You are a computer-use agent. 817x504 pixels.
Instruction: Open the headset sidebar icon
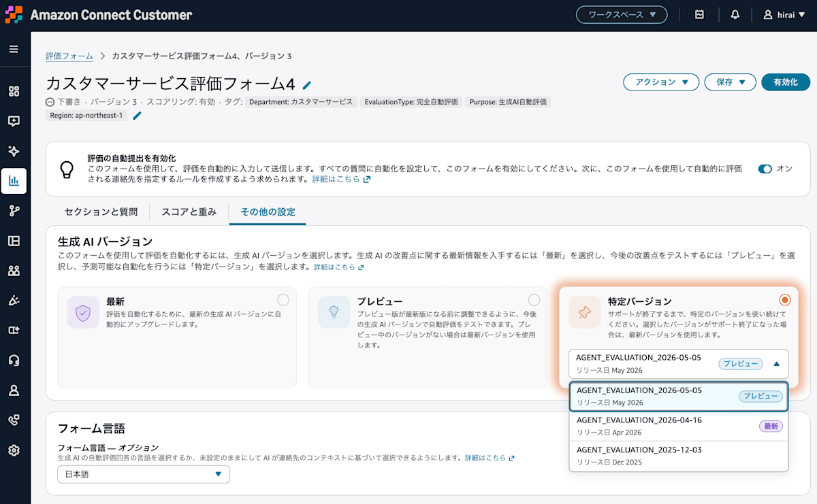point(14,360)
